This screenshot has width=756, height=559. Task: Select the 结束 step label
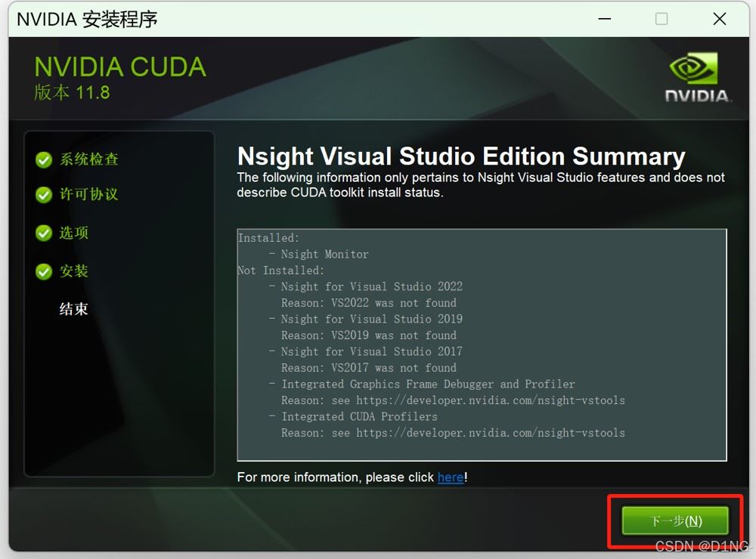74,309
